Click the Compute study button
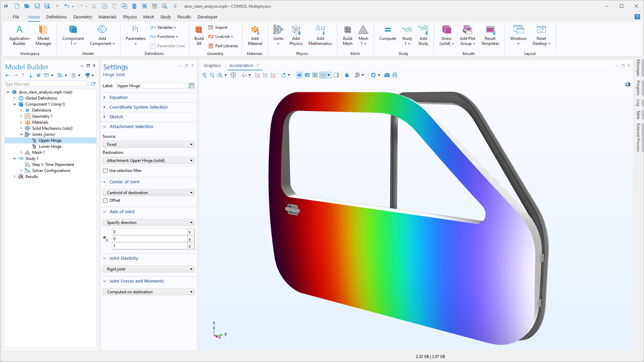 point(388,34)
